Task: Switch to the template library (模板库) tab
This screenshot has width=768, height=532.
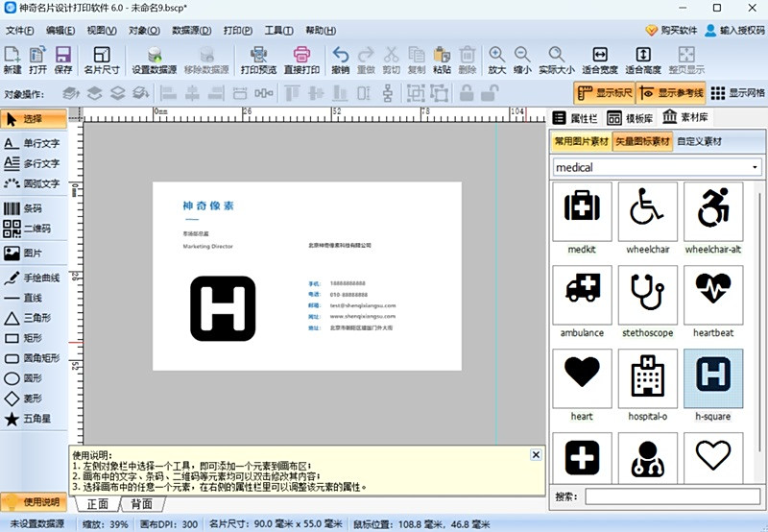Action: [630, 118]
